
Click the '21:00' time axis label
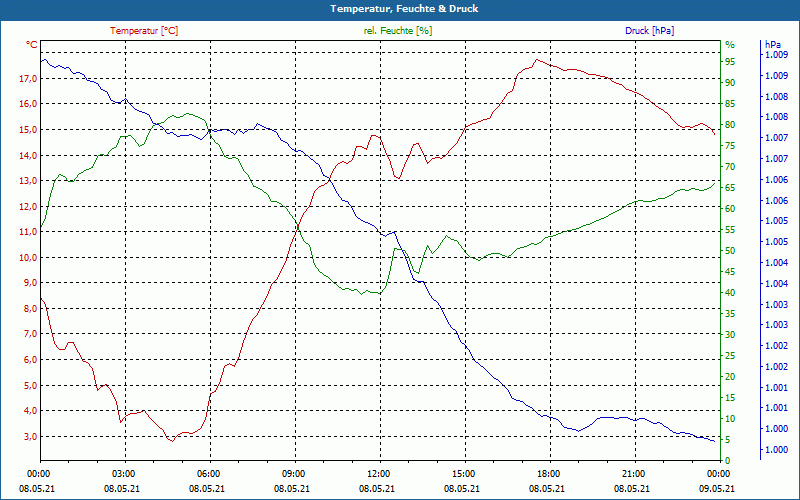(635, 474)
